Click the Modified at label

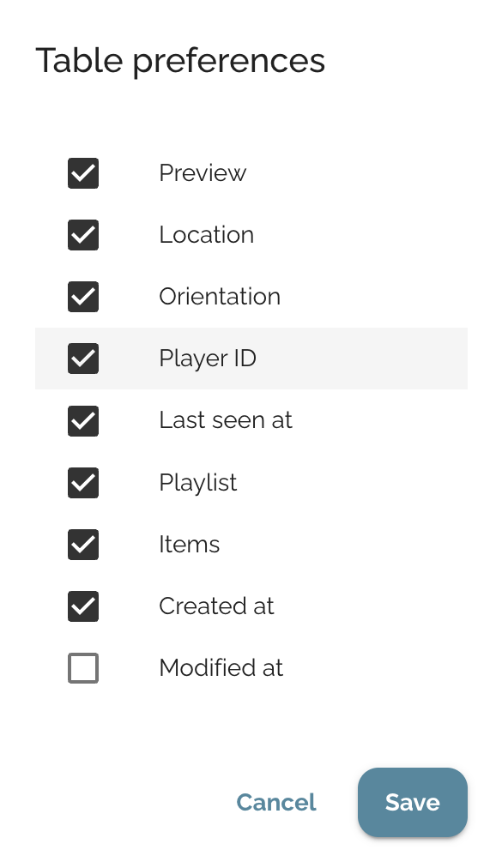[221, 668]
